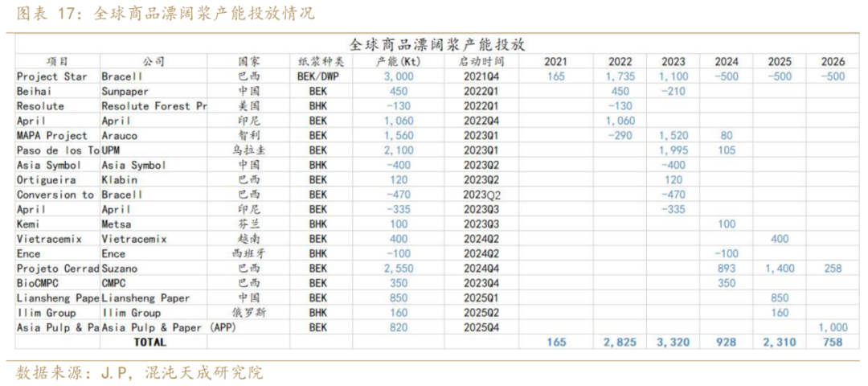This screenshot has width=868, height=386.
Task: Click the '2022' year column header
Action: click(620, 62)
